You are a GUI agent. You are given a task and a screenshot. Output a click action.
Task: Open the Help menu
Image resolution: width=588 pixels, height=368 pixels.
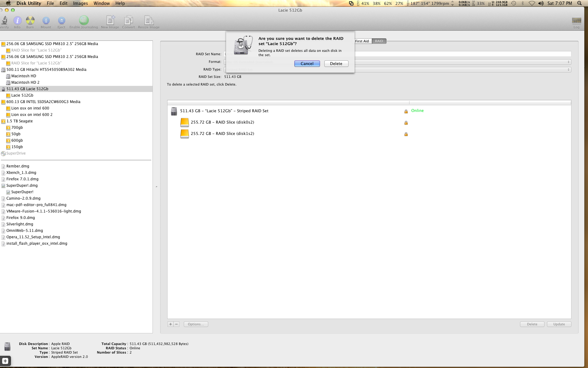point(120,3)
